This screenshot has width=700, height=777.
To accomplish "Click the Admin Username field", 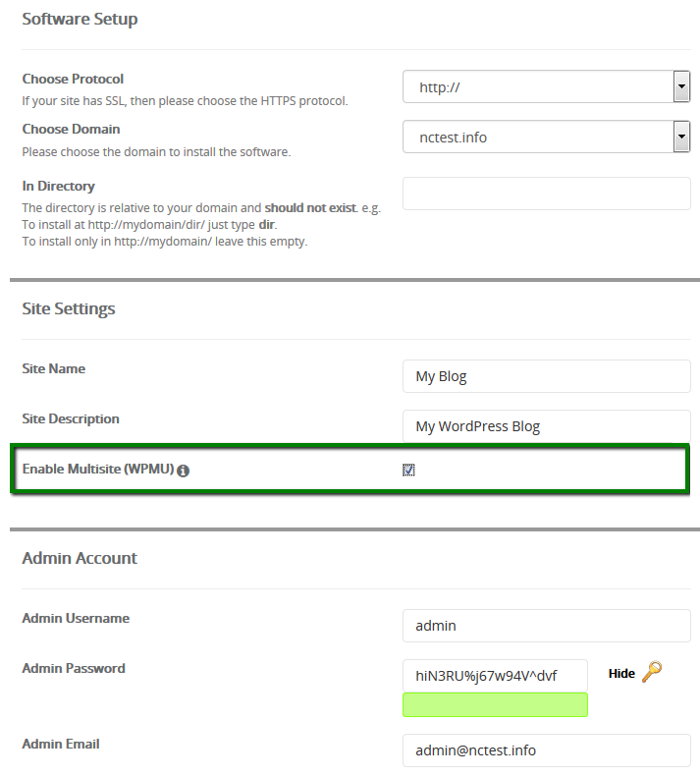I will tap(547, 626).
